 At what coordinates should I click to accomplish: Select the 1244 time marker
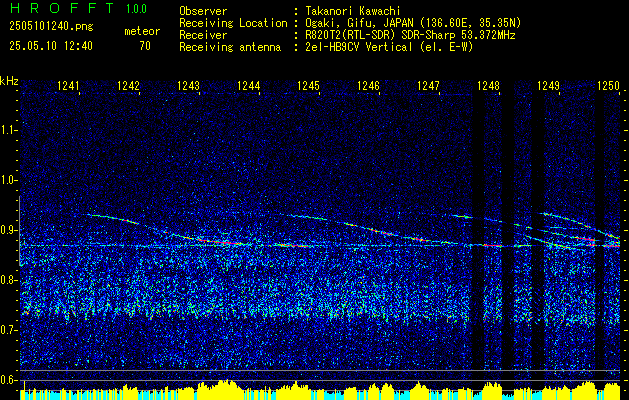[249, 85]
